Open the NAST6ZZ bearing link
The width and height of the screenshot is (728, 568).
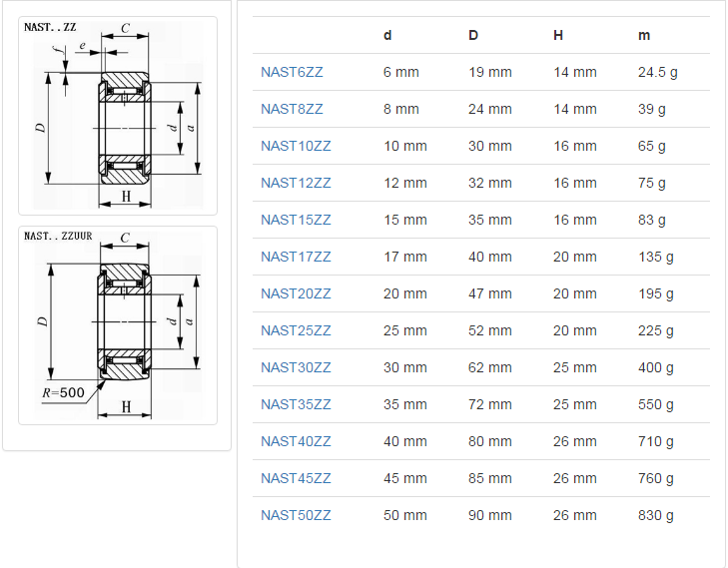click(x=292, y=72)
